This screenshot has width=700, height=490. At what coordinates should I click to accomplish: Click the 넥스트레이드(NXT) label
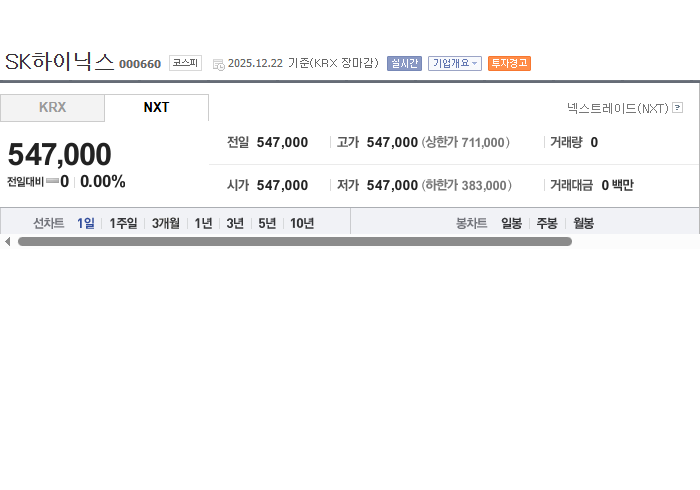coord(618,108)
